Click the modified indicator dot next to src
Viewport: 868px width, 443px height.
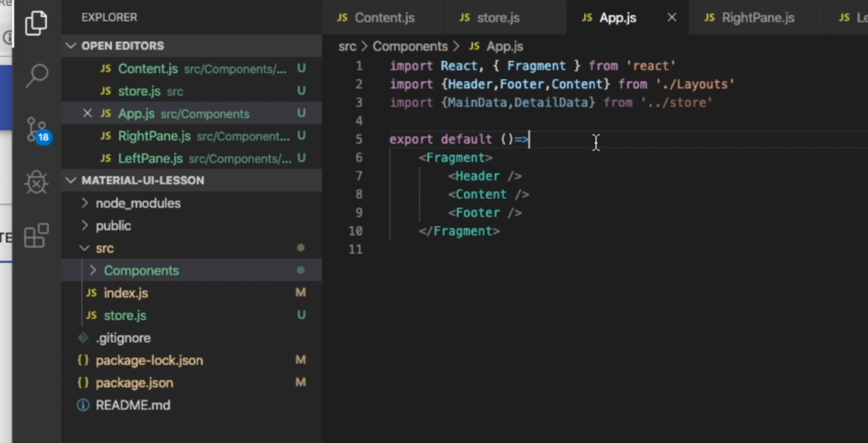coord(300,248)
